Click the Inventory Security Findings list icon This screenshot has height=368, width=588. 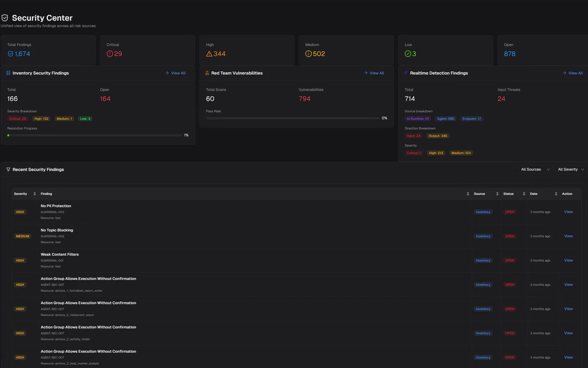pos(8,73)
